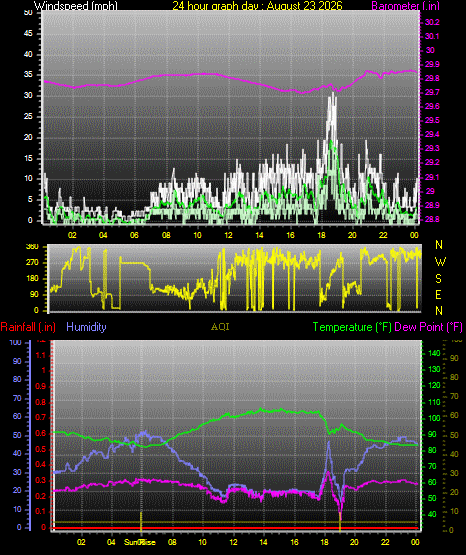Click "30.1" on the barometer axis

click(432, 36)
